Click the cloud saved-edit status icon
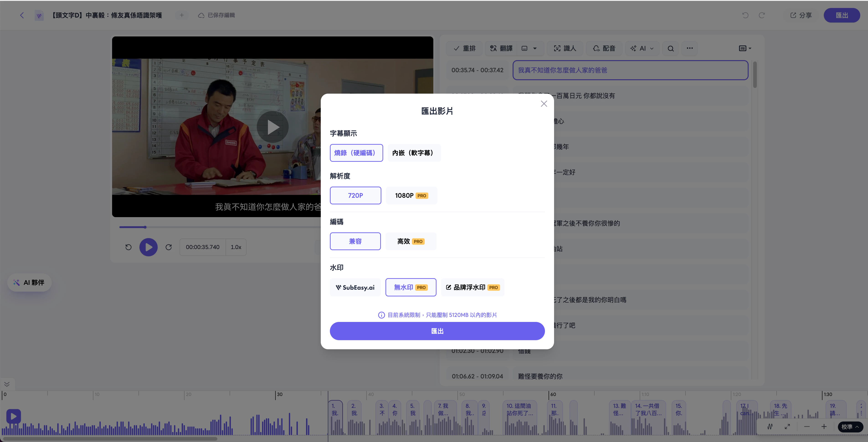The height and width of the screenshot is (442, 868). pyautogui.click(x=201, y=15)
